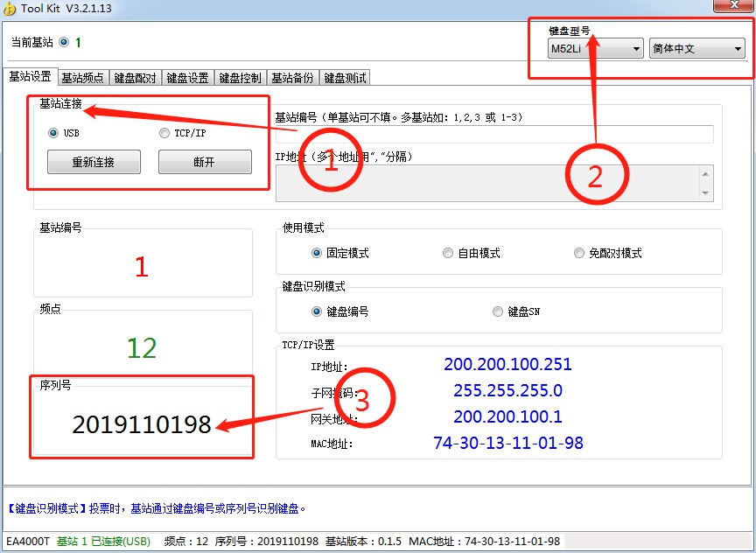Viewport: 756px width, 553px height.
Task: Click the Tool Kit app icon in title bar
Action: (x=10, y=9)
